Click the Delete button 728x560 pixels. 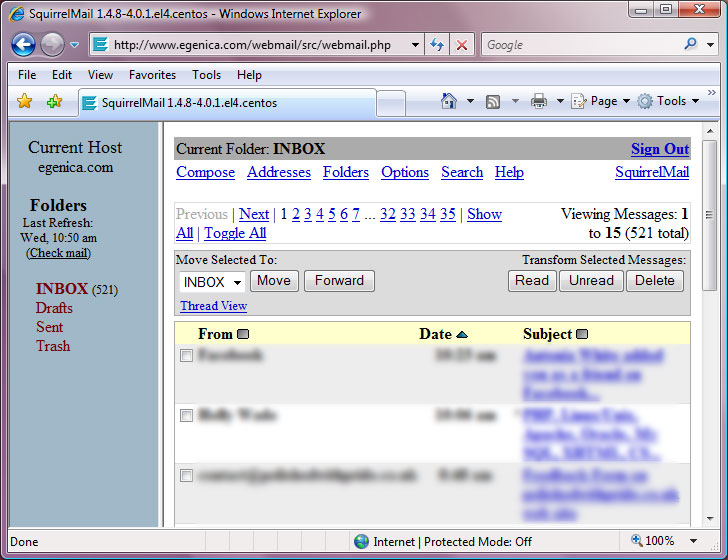coord(655,281)
